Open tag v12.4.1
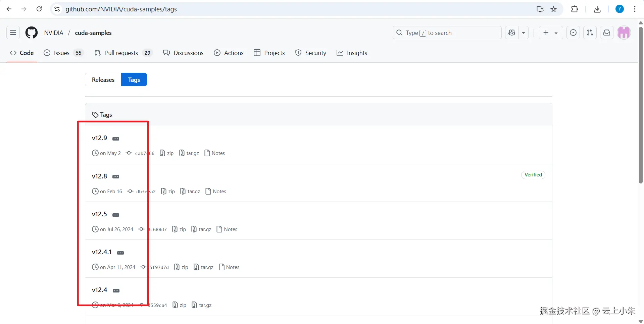The height and width of the screenshot is (324, 644). [x=102, y=252]
